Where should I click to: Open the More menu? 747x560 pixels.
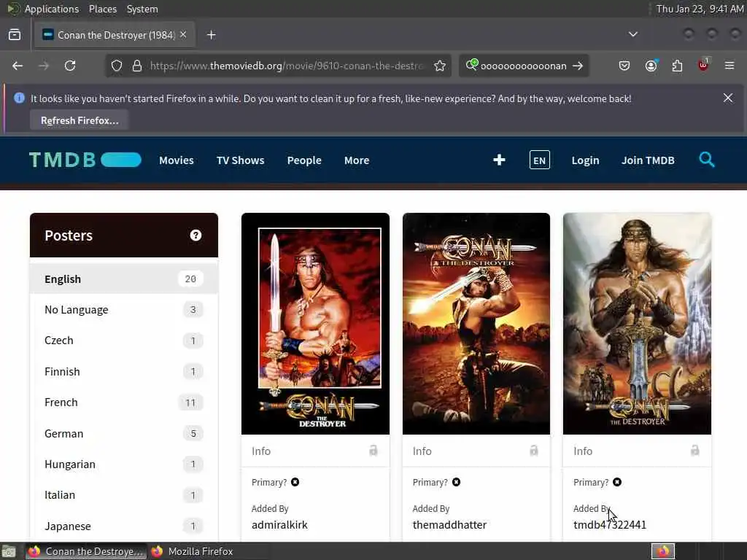pos(357,160)
